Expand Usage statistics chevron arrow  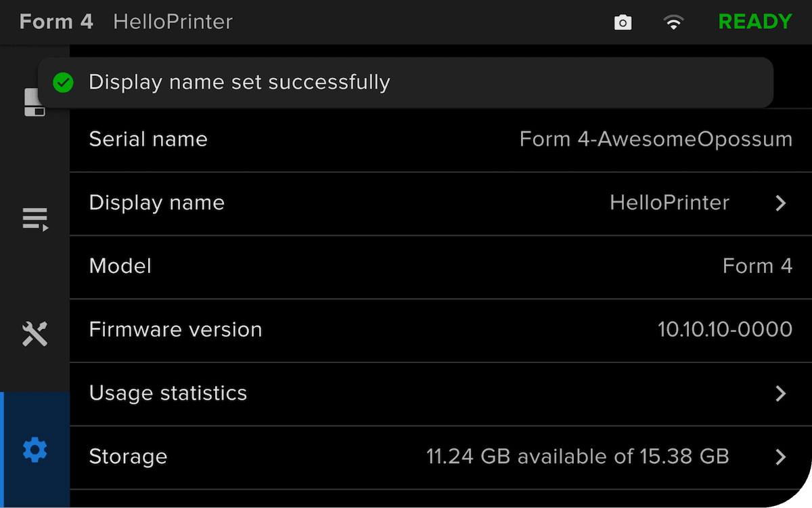pos(781,394)
